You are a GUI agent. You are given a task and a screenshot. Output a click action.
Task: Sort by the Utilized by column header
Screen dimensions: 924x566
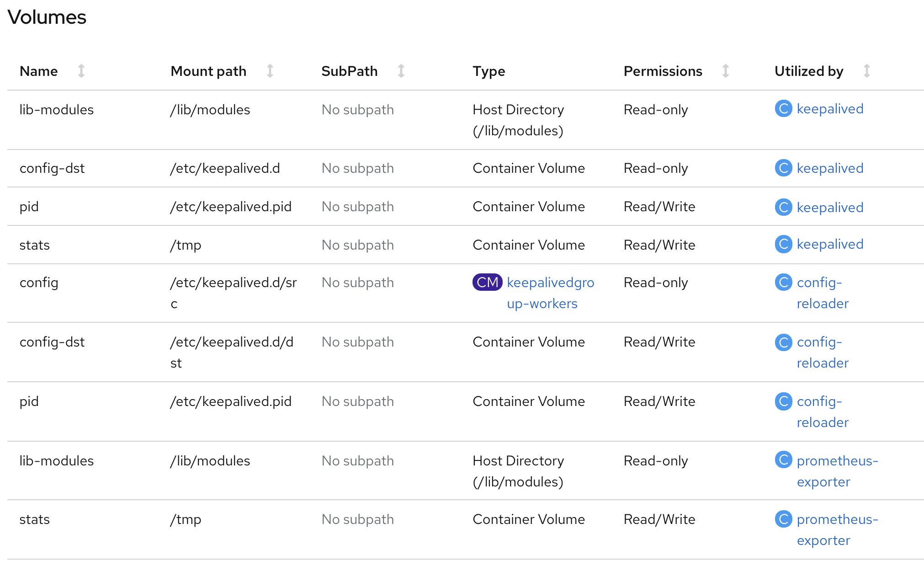pyautogui.click(x=808, y=71)
